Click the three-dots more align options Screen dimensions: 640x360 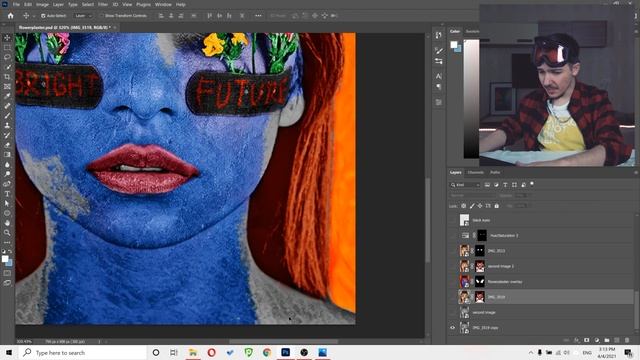(x=258, y=16)
